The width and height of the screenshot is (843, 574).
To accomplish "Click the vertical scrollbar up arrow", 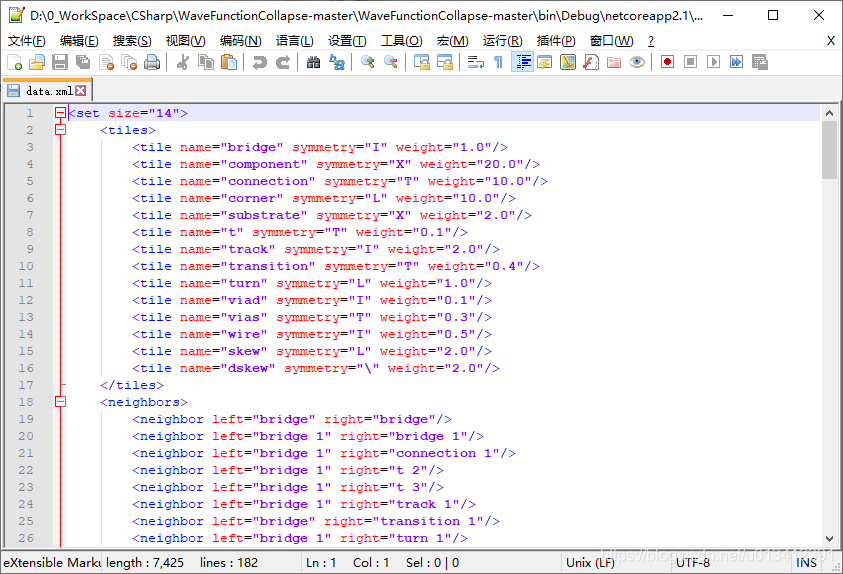I will [829, 113].
